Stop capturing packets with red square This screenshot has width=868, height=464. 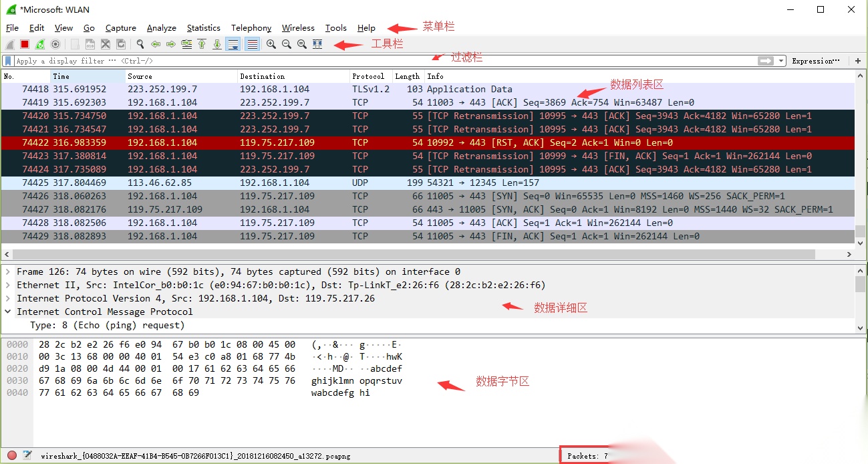25,44
